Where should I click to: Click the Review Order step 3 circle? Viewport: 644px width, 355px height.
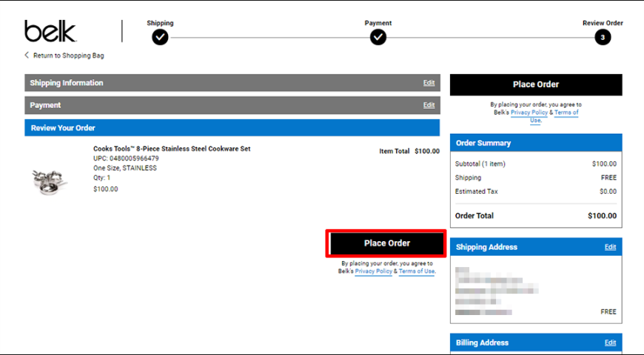click(603, 37)
